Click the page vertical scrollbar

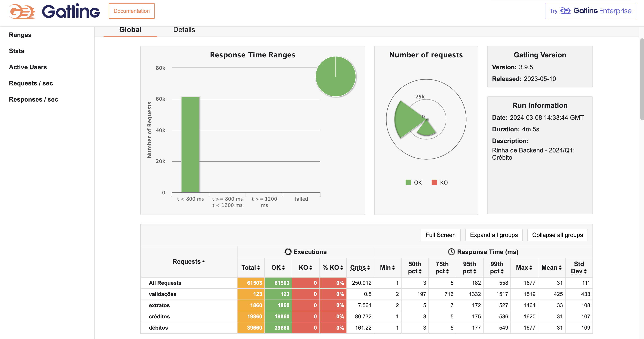(642, 79)
